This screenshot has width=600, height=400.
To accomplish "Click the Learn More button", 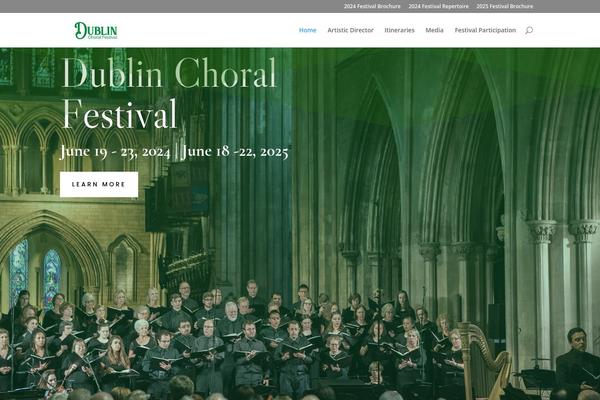I will [99, 184].
